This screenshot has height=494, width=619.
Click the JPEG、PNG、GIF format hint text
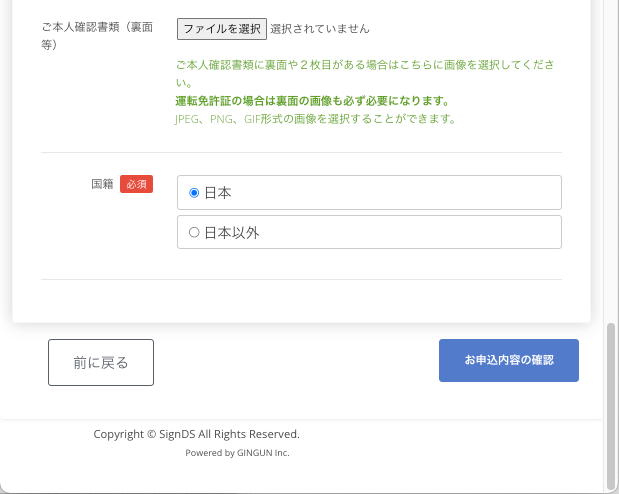coord(315,118)
